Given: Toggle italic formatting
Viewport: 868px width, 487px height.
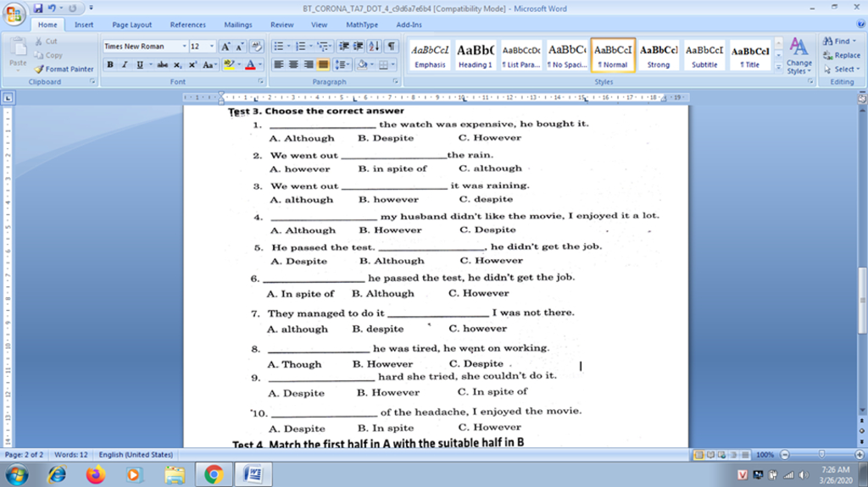Looking at the screenshot, I should point(125,64).
